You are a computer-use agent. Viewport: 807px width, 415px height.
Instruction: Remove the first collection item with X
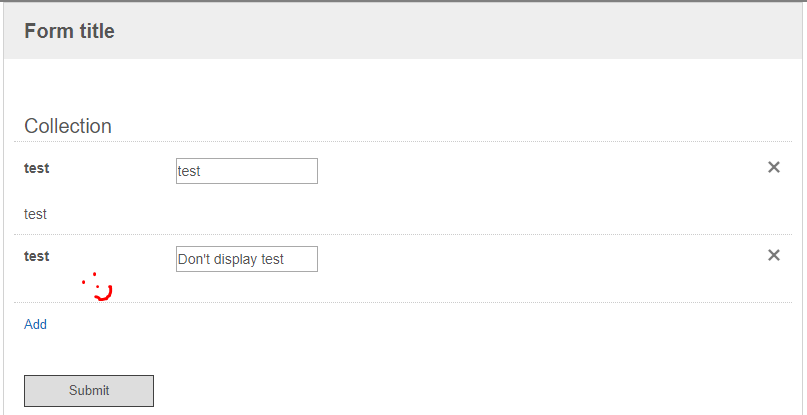point(773,167)
